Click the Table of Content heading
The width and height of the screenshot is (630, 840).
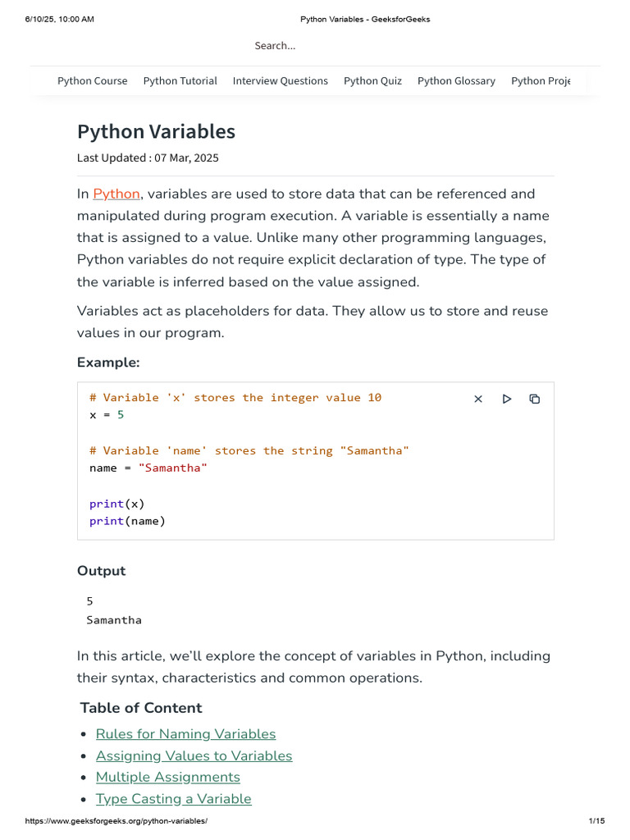(141, 707)
